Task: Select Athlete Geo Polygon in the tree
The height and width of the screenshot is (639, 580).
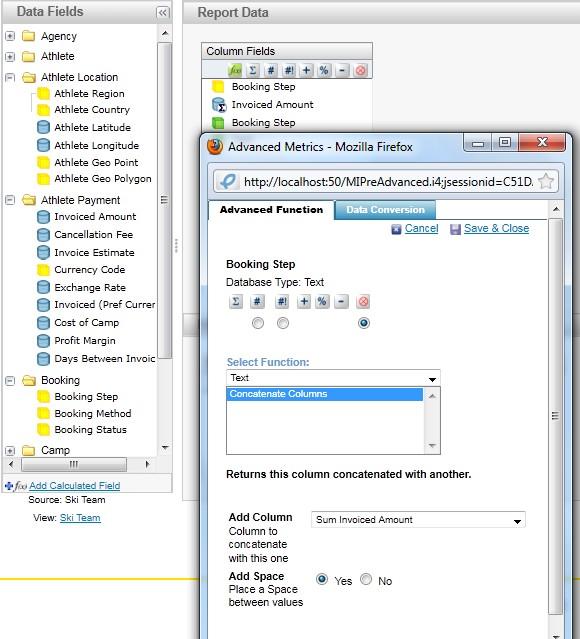Action: click(103, 179)
